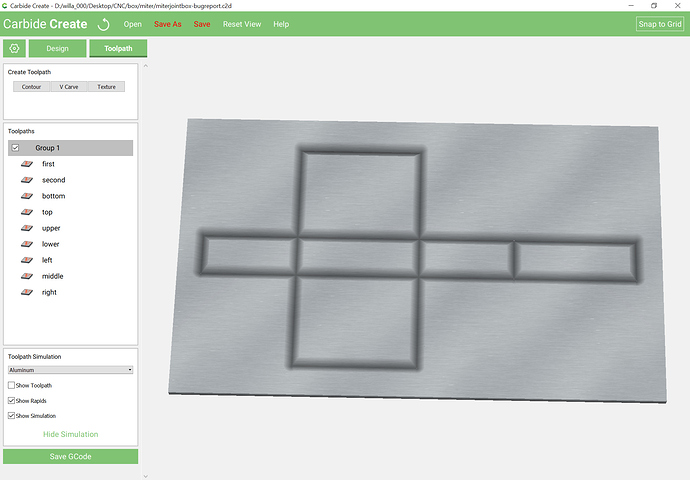
Task: Select the 'second' toolpath label
Action: click(54, 180)
